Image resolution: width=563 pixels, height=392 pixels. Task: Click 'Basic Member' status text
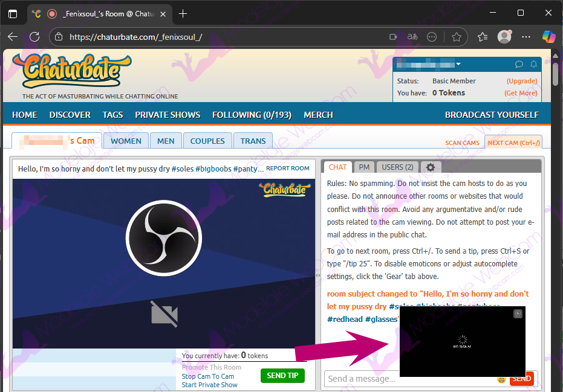[x=454, y=81]
